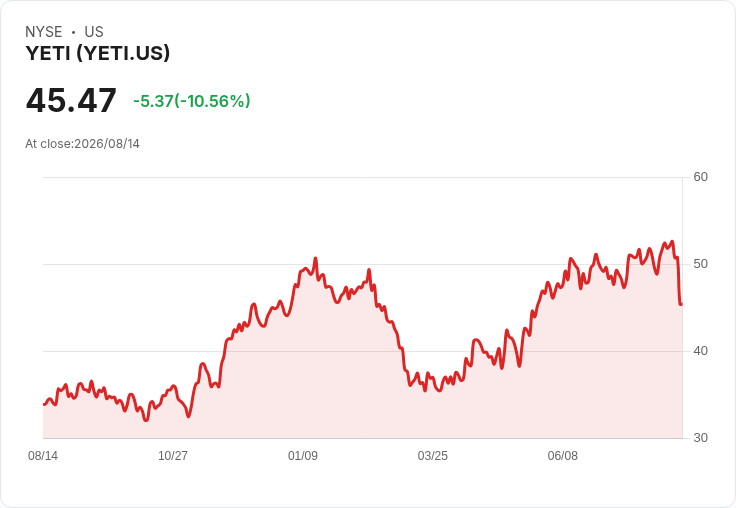This screenshot has width=736, height=508.
Task: Click the 08/14 date axis label
Action: (43, 455)
